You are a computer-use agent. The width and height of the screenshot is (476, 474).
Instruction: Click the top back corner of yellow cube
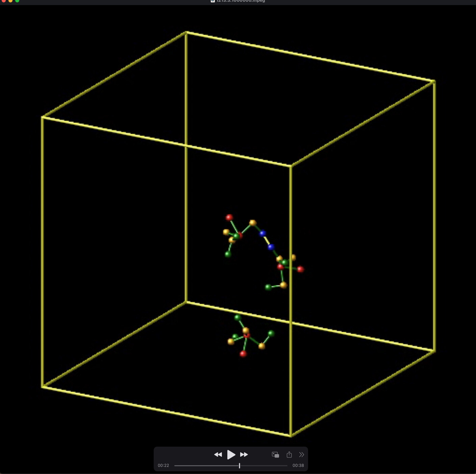pyautogui.click(x=186, y=32)
